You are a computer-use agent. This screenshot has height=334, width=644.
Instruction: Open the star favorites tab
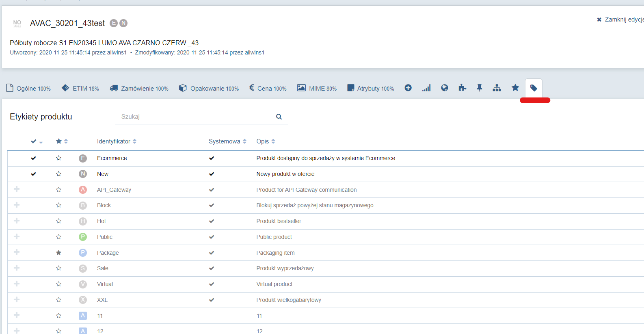(515, 88)
